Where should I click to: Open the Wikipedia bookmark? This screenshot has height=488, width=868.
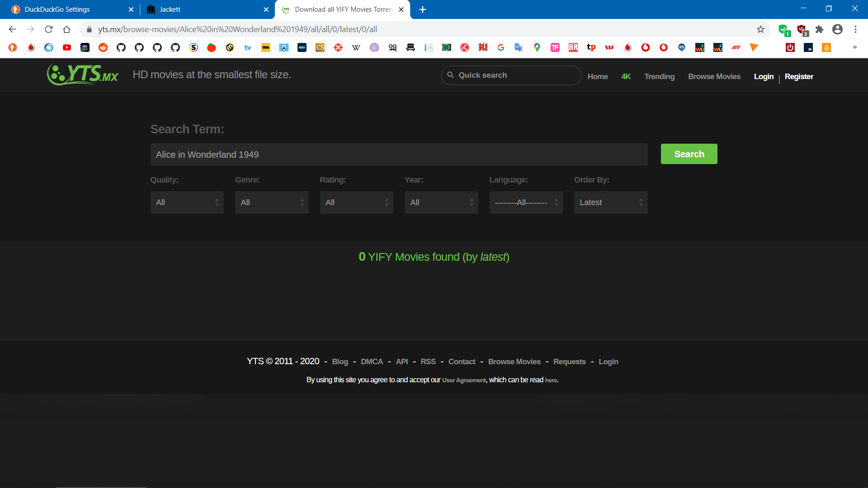[x=356, y=47]
